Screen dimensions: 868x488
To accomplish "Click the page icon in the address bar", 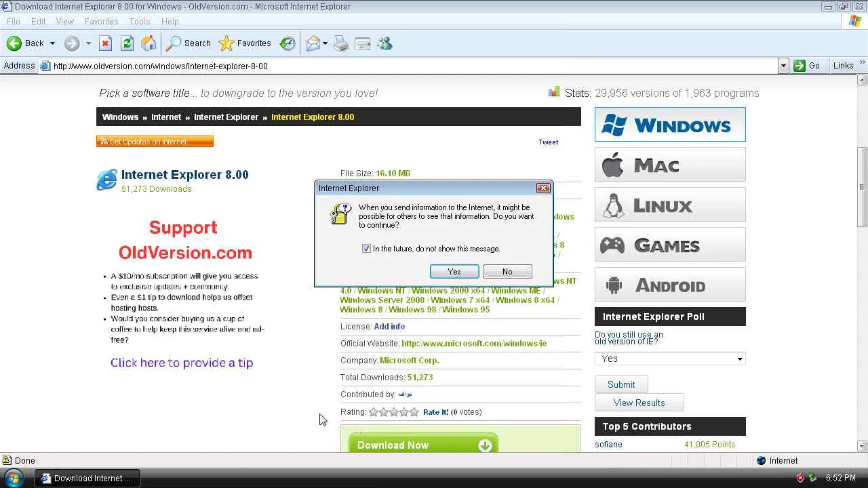I will [45, 66].
